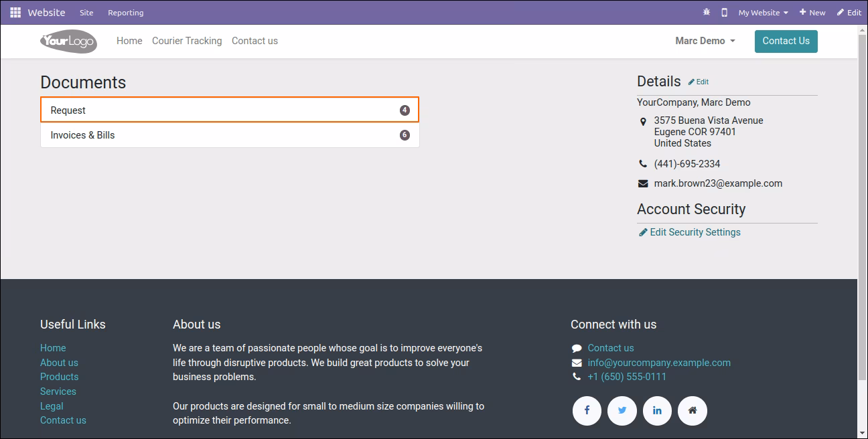Image resolution: width=868 pixels, height=439 pixels.
Task: Click the envelope icon by info@yourcompany
Action: click(x=577, y=363)
